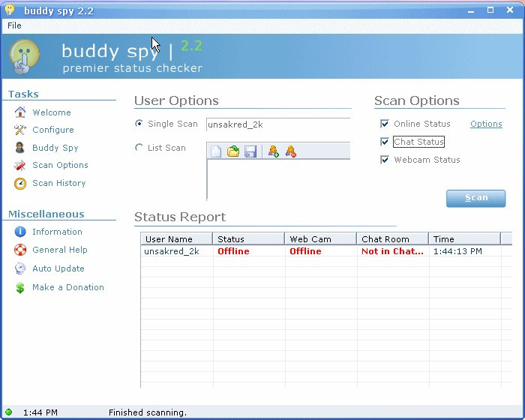Toggle the Chat Status checkbox
The image size is (525, 420).
click(384, 142)
